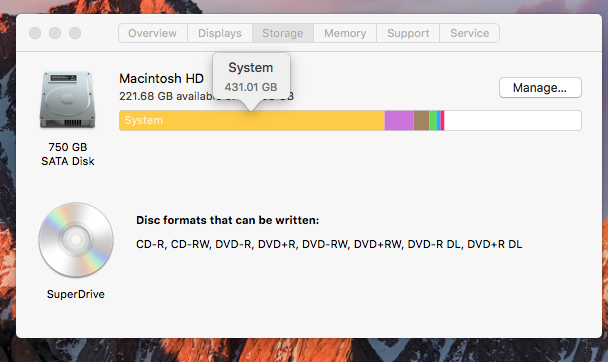Click the purple storage bar segment
This screenshot has width=608, height=362.
point(399,121)
